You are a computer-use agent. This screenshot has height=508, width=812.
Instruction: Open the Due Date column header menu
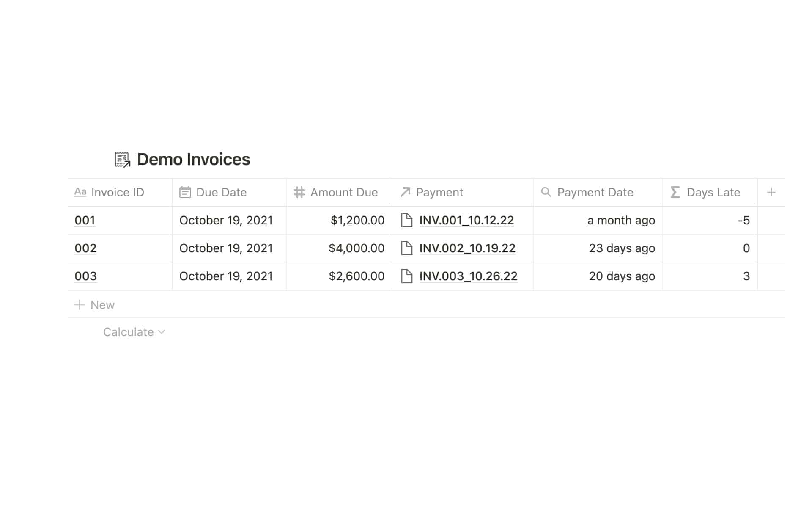pos(221,192)
